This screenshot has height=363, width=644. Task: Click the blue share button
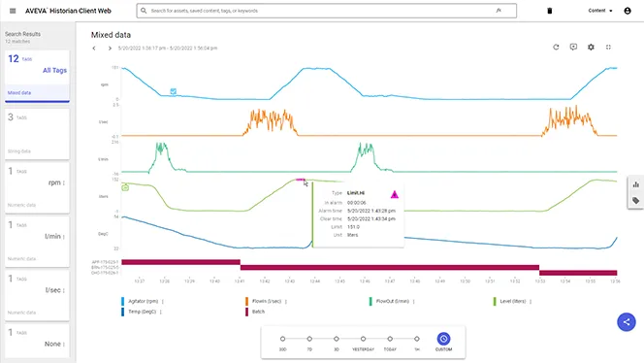click(x=626, y=322)
